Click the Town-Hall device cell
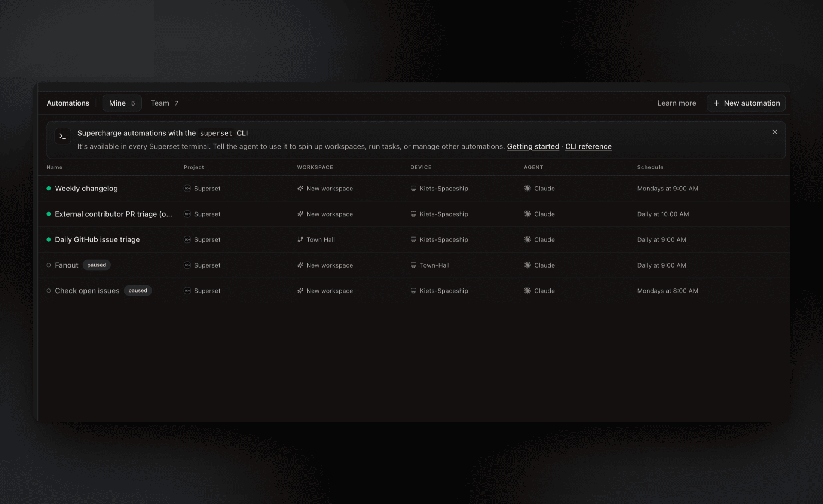Image resolution: width=823 pixels, height=504 pixels. tap(430, 265)
